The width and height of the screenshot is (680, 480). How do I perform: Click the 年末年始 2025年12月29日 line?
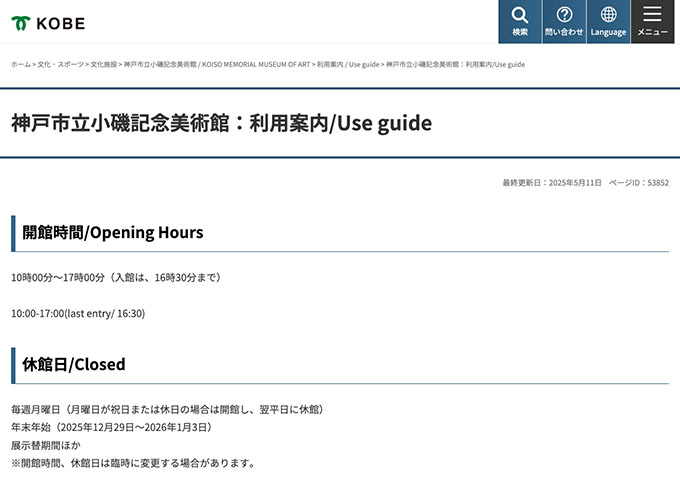(x=113, y=428)
